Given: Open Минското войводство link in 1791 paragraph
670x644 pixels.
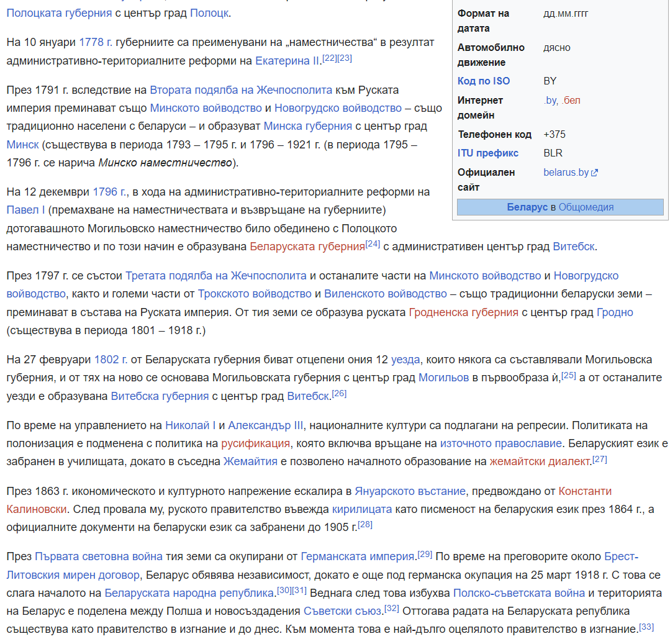Looking at the screenshot, I should tap(206, 108).
